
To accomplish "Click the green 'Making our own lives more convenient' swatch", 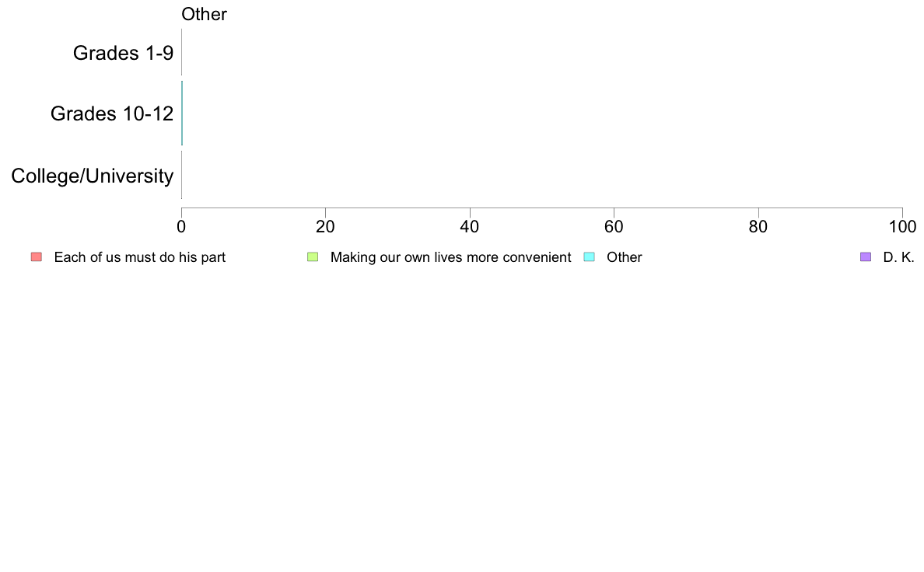I will coord(313,256).
